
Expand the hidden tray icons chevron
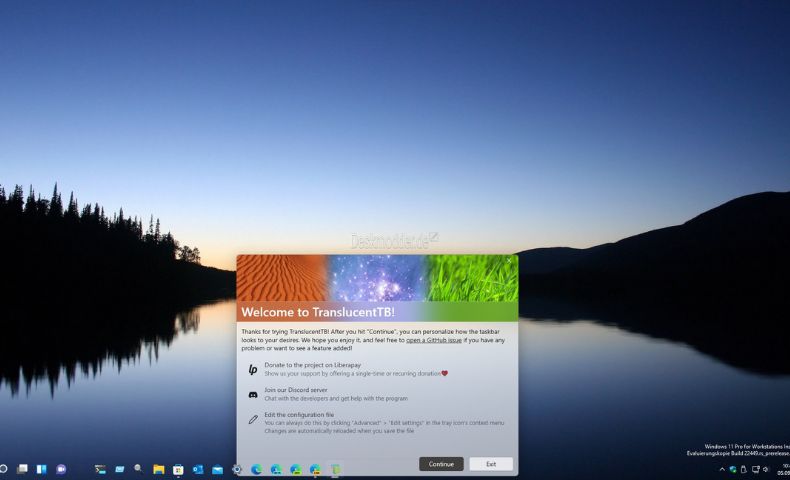pos(722,469)
